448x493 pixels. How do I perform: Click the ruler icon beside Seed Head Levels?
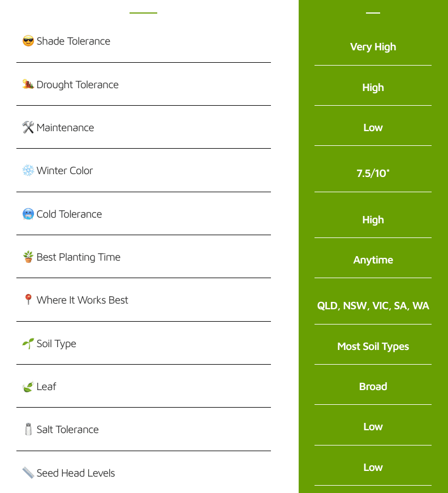(x=28, y=473)
